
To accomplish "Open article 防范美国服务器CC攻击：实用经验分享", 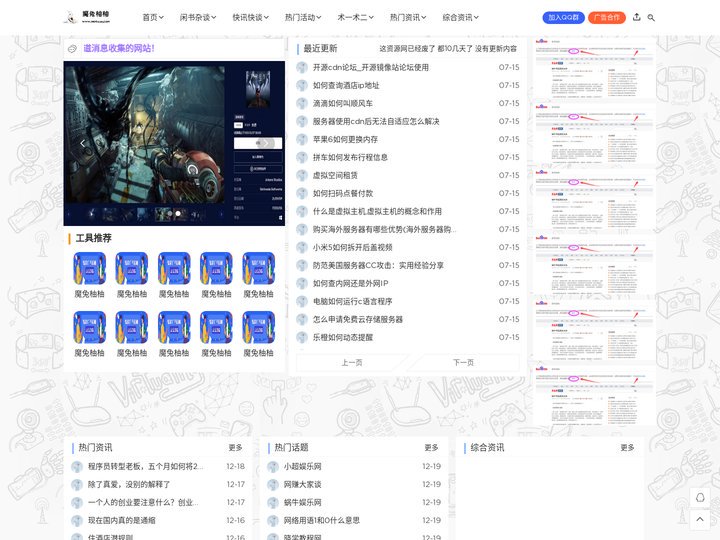I will tap(378, 265).
